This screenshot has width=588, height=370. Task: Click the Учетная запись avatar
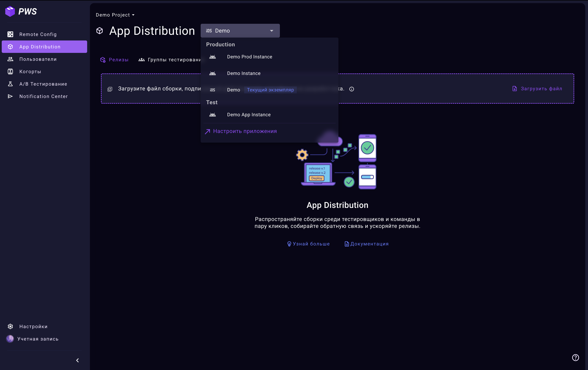pyautogui.click(x=10, y=339)
